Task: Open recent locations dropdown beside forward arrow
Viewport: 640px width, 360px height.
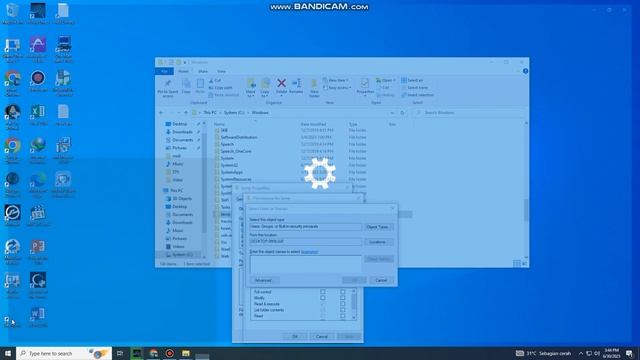Action: 179,113
